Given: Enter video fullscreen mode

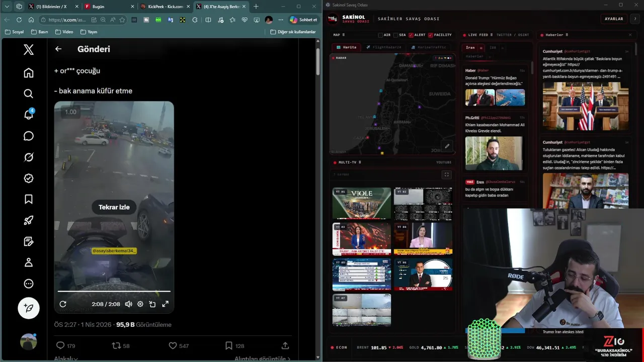Looking at the screenshot, I should pos(165,304).
